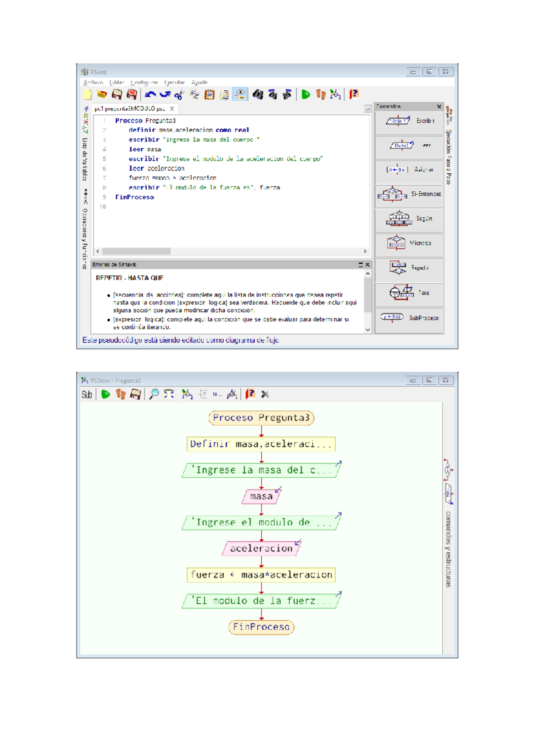Viewport: 534px width, 756px height.
Task: Click the Undo arrow in PSeInt toolbar
Action: [x=150, y=94]
